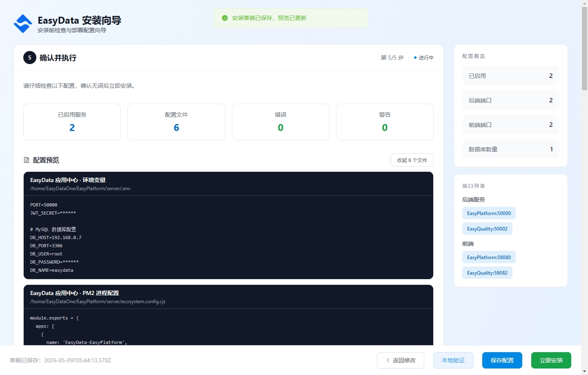Screen dimensions: 588x375
Task: Click the DB_PORT=3306 line
Action: pyautogui.click(x=46, y=246)
